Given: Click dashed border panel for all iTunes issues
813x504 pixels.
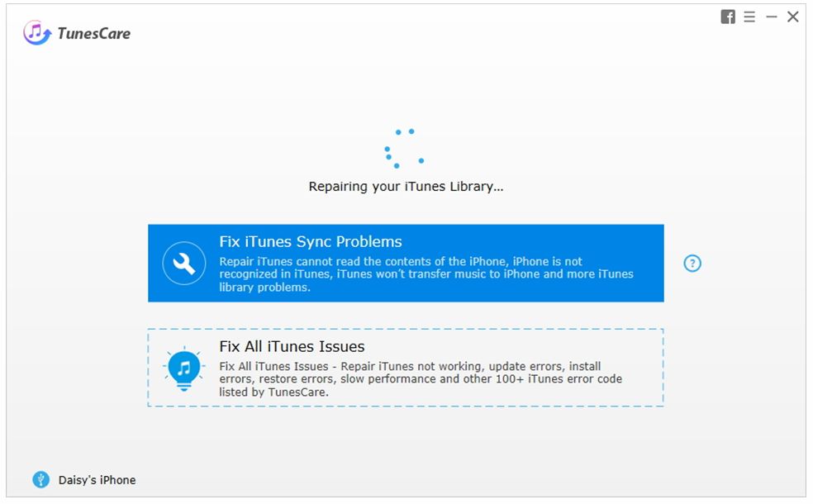Looking at the screenshot, I should pos(406,368).
